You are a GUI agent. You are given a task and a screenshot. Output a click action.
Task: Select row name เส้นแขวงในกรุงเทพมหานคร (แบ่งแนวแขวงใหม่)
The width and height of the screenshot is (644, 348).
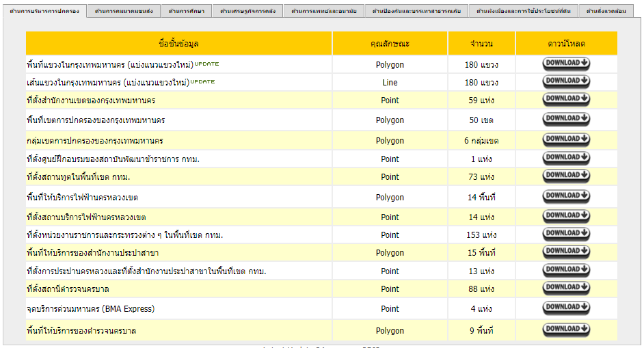[108, 83]
